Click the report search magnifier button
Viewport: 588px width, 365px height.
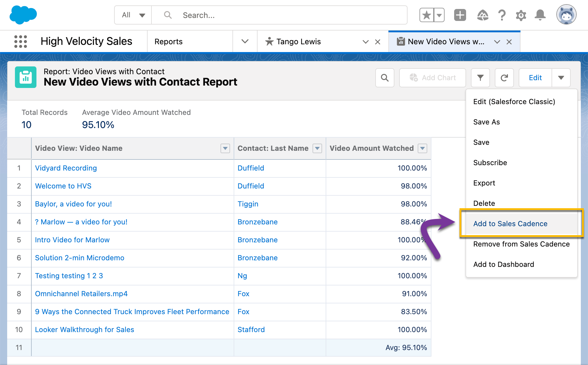[385, 78]
